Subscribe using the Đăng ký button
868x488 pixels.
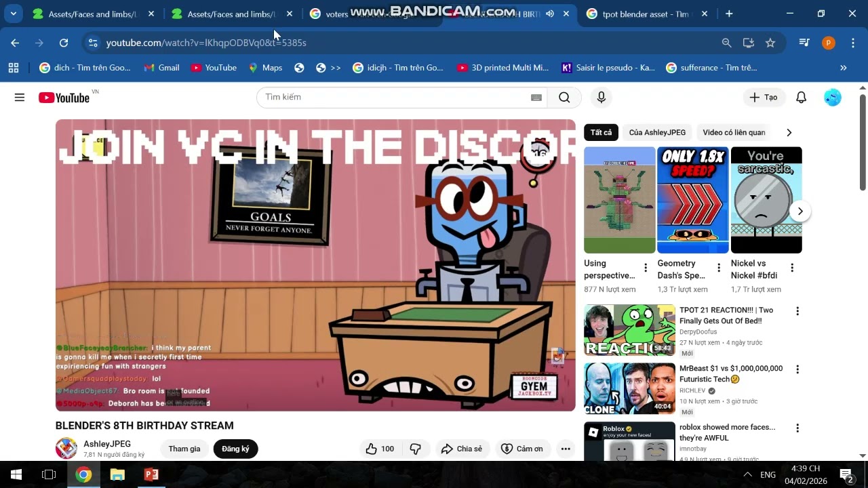click(235, 449)
